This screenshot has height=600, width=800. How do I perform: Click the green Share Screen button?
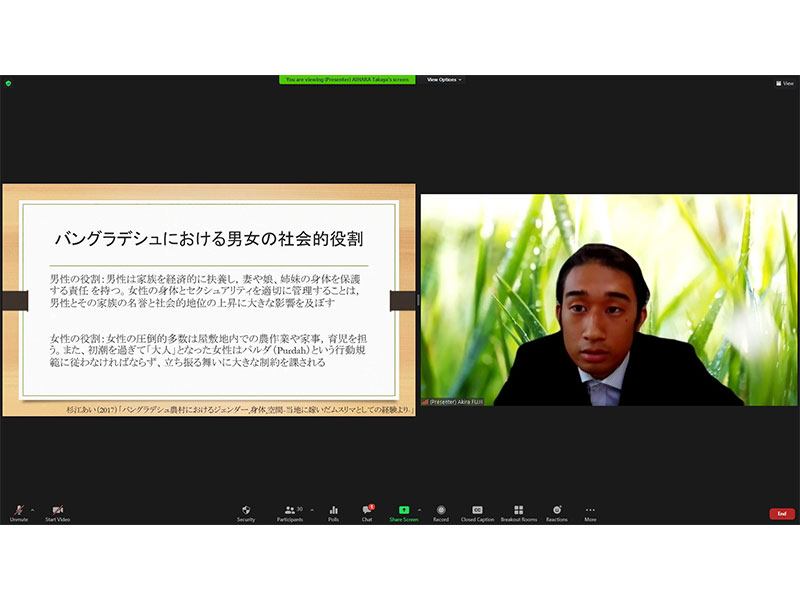(x=404, y=512)
